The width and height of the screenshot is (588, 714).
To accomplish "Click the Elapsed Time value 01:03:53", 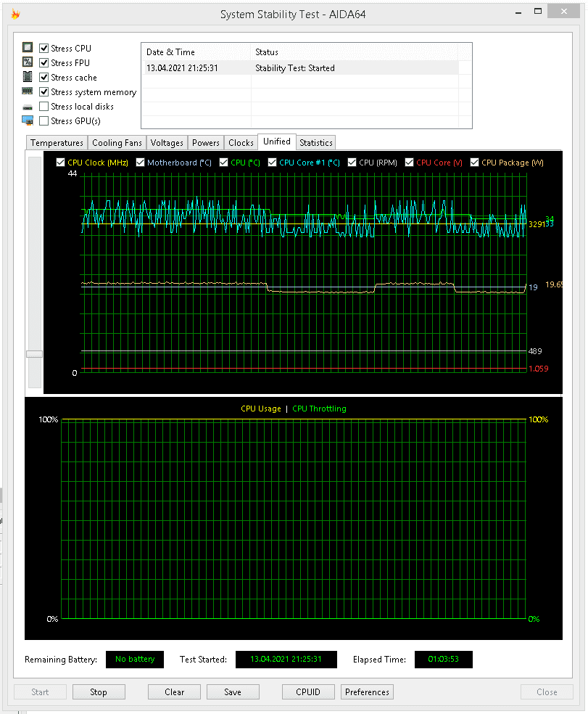I will (444, 660).
